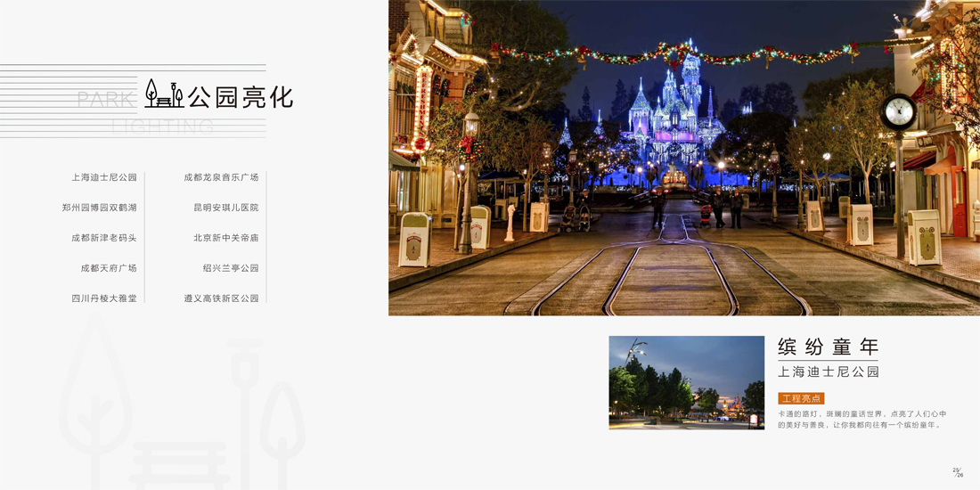Click the 公园亮化 heading
Image resolution: width=980 pixels, height=490 pixels.
click(241, 97)
